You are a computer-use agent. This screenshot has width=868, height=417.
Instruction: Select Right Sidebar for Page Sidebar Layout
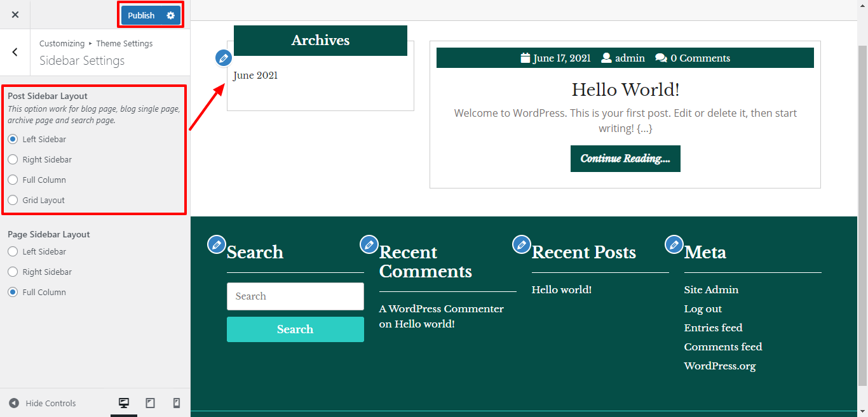click(x=13, y=272)
